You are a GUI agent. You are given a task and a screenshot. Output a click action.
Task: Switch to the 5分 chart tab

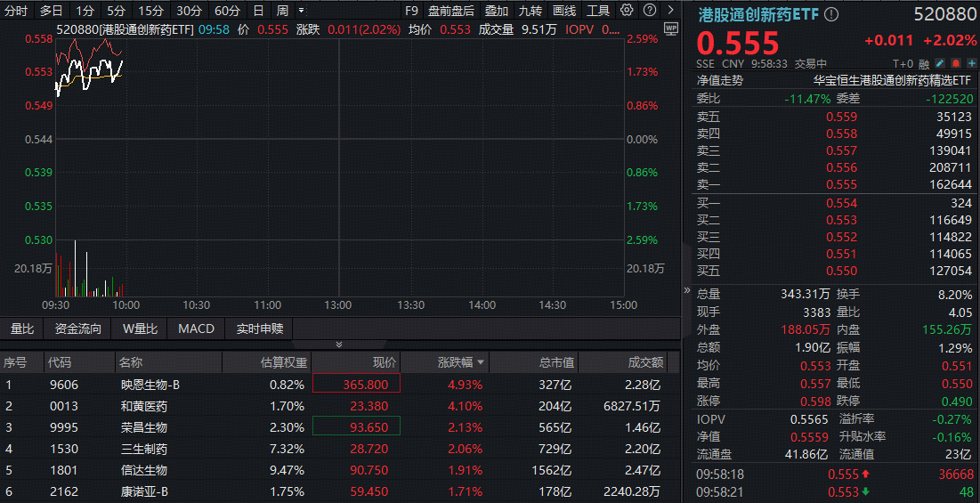tap(116, 11)
